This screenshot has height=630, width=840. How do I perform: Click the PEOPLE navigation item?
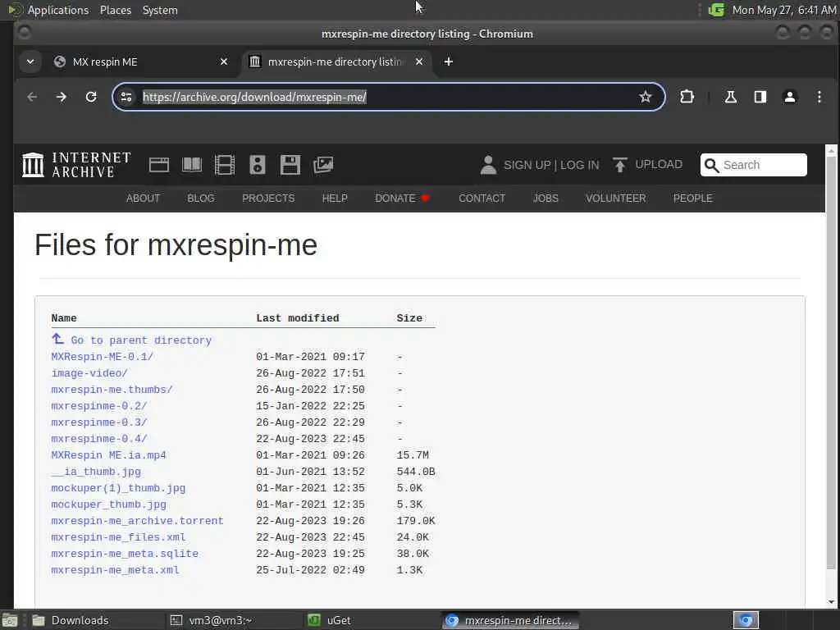point(692,199)
